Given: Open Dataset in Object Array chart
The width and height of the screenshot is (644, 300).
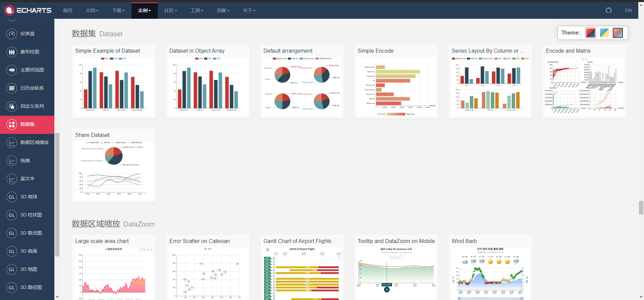Looking at the screenshot, I should [208, 82].
